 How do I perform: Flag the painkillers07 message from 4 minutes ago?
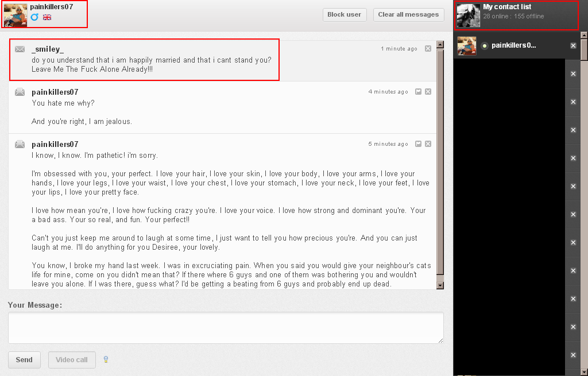[419, 92]
